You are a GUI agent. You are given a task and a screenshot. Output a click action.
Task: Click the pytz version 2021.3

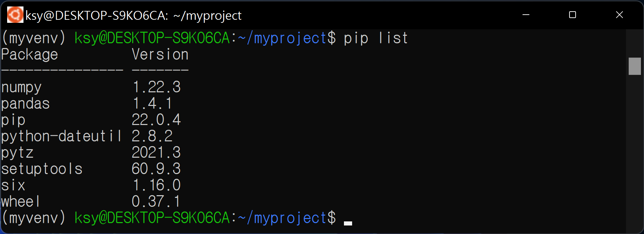click(156, 153)
